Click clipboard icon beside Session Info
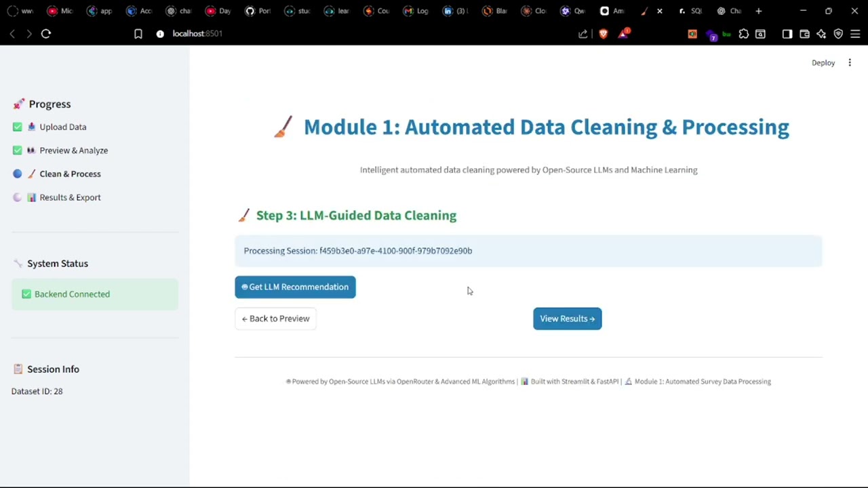 point(18,369)
